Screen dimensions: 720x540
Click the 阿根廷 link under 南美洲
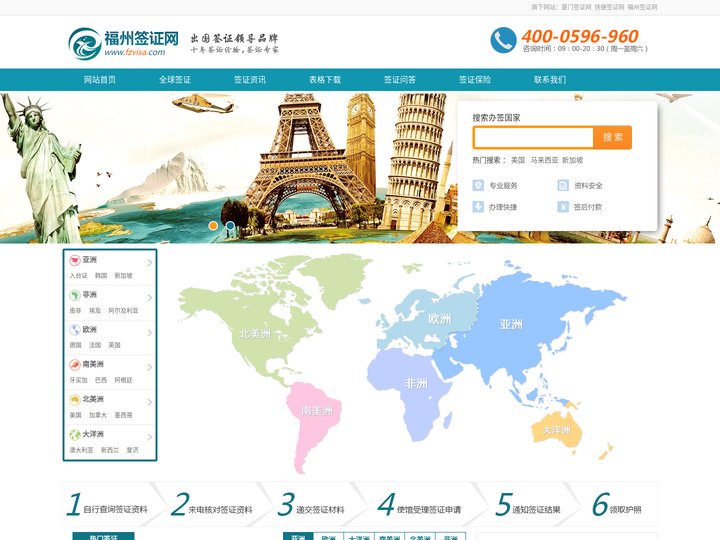click(124, 380)
